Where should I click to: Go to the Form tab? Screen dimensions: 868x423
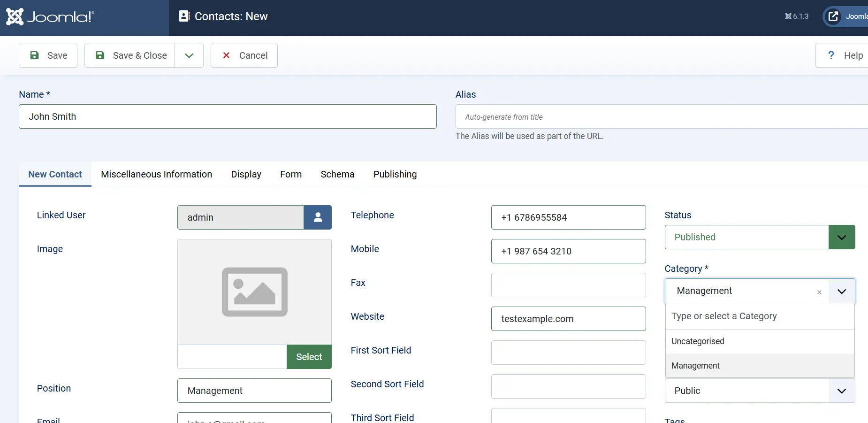(291, 174)
